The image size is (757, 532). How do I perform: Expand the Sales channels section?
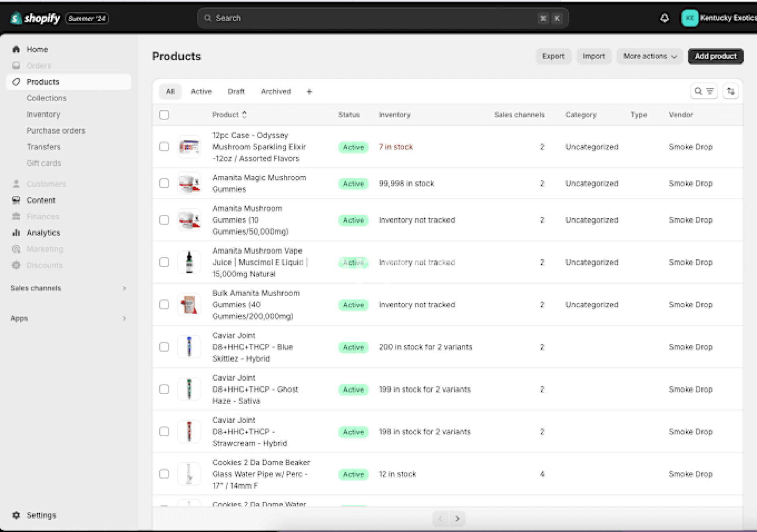pos(124,288)
